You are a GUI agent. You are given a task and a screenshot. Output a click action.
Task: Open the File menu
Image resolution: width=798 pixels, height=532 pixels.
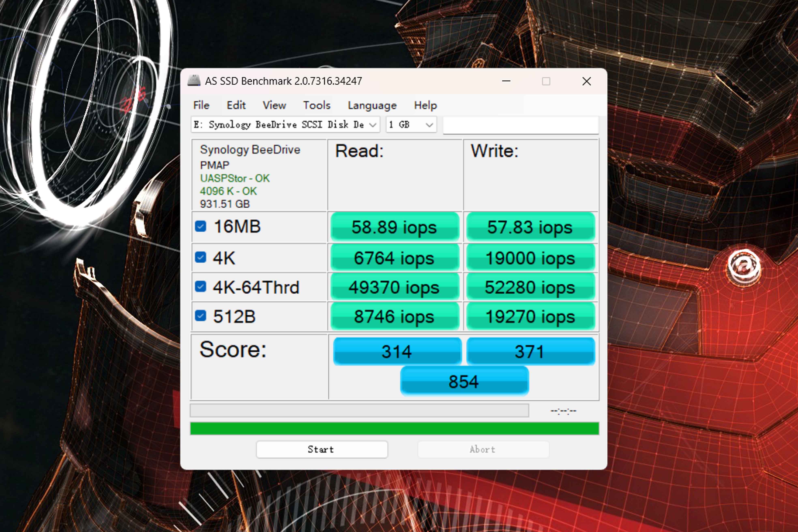point(201,105)
